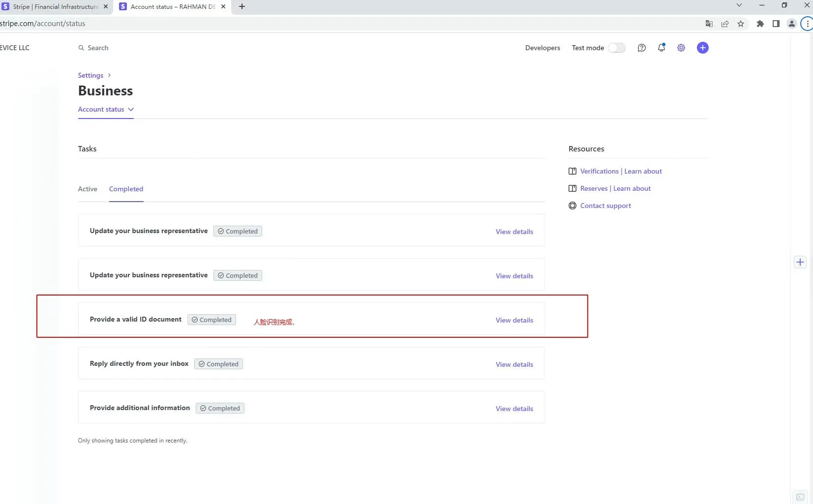Open a new browser tab
The height and width of the screenshot is (504, 813).
(242, 6)
